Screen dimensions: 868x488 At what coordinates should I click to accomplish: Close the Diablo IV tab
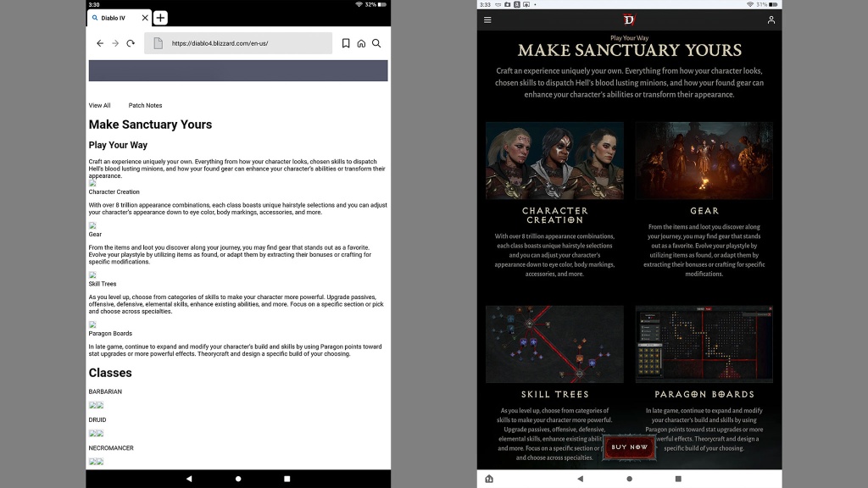tap(145, 18)
